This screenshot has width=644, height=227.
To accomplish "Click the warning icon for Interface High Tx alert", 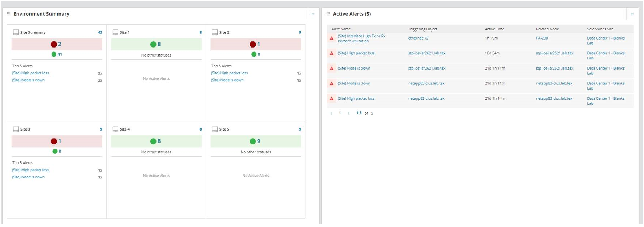I will click(332, 38).
